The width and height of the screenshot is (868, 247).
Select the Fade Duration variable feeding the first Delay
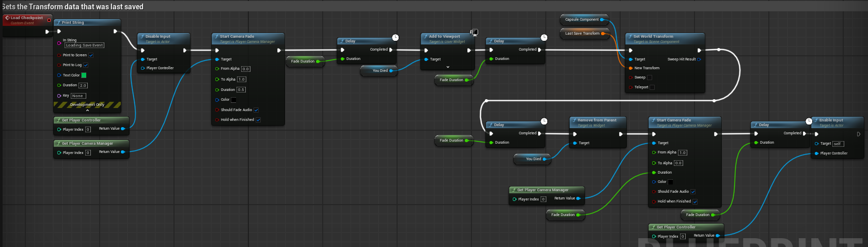(305, 61)
